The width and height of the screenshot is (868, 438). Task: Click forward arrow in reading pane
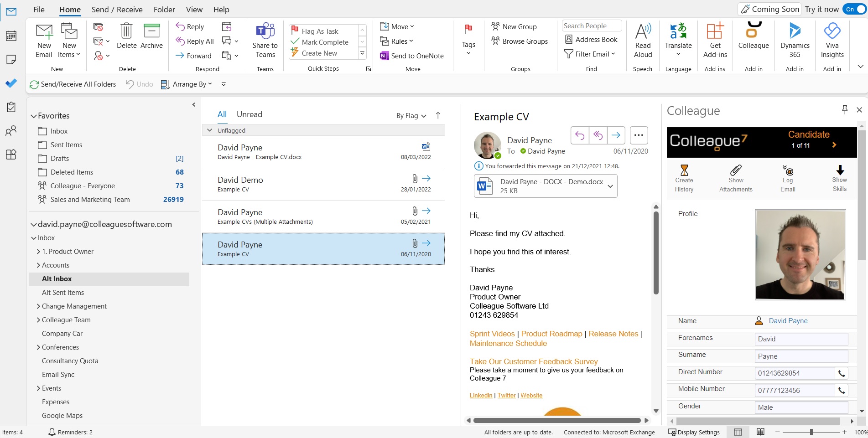pyautogui.click(x=616, y=135)
